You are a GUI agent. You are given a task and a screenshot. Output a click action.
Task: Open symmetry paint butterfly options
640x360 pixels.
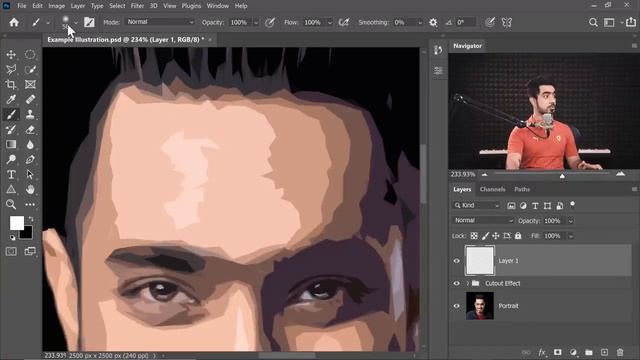[x=507, y=22]
